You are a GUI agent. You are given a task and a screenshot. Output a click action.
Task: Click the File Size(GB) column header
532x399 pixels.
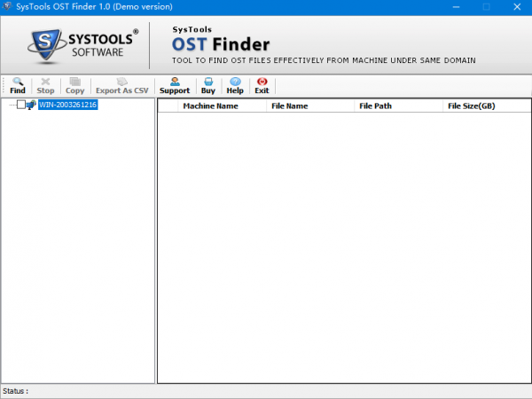click(x=487, y=106)
